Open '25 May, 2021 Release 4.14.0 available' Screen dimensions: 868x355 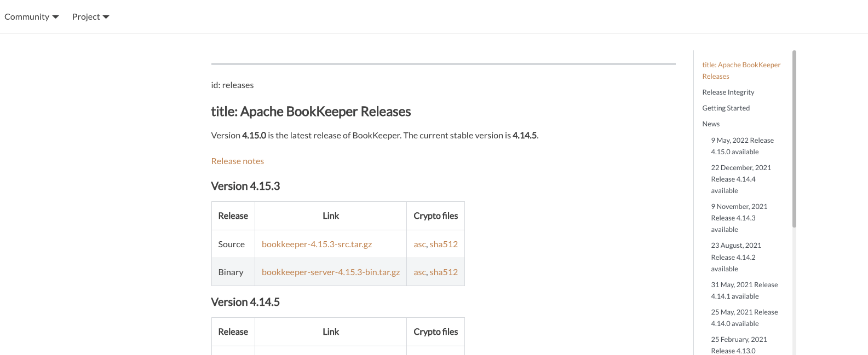(744, 318)
